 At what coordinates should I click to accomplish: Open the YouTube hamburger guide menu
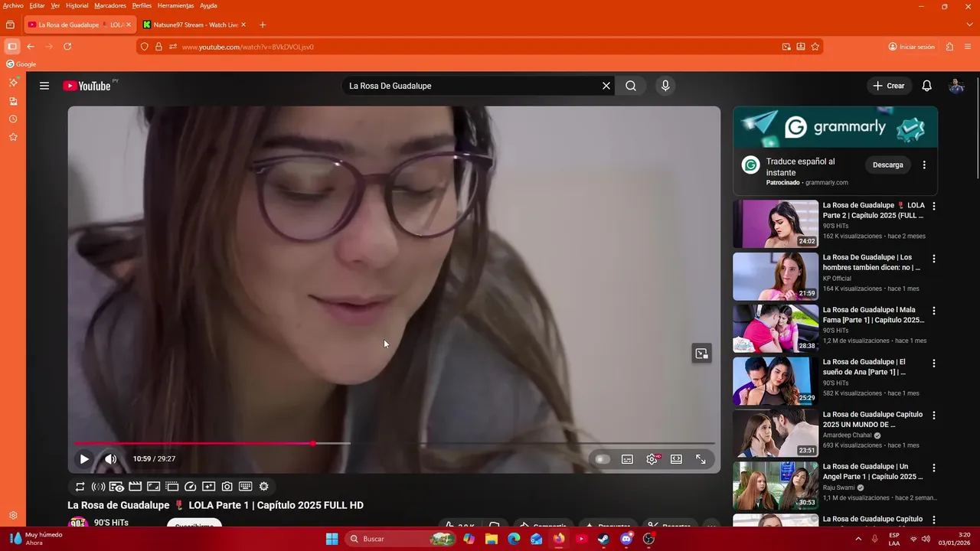click(x=44, y=86)
